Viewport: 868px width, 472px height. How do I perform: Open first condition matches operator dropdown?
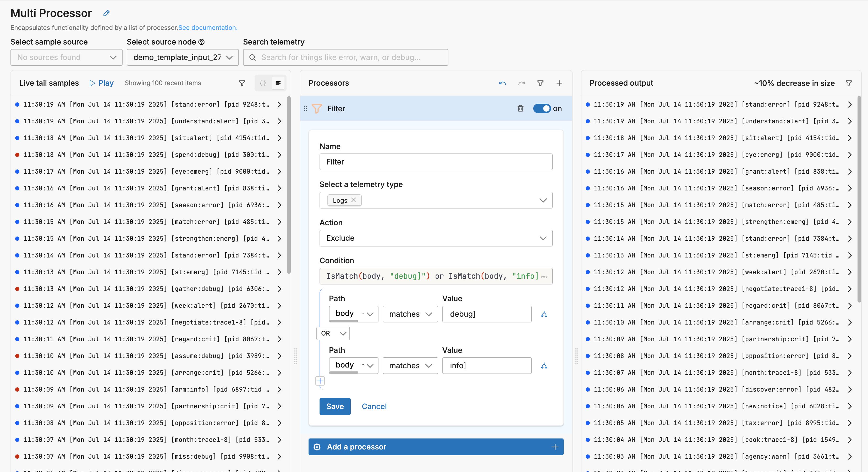tap(410, 314)
